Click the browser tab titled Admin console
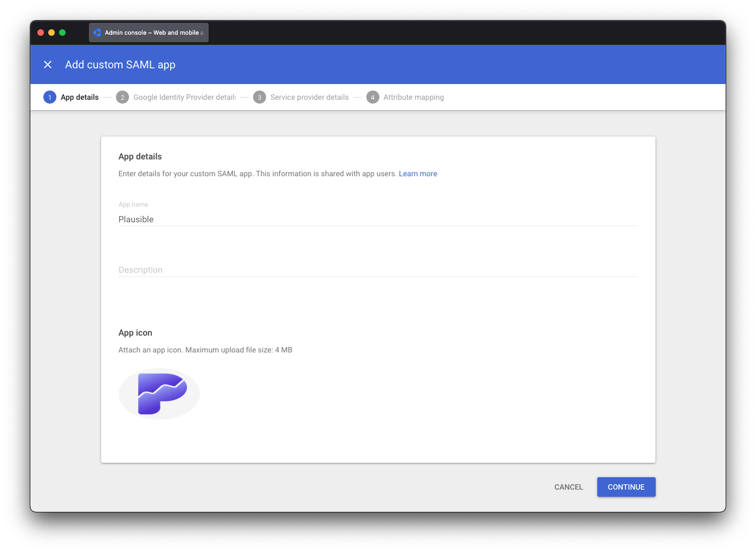This screenshot has height=552, width=756. coord(148,33)
